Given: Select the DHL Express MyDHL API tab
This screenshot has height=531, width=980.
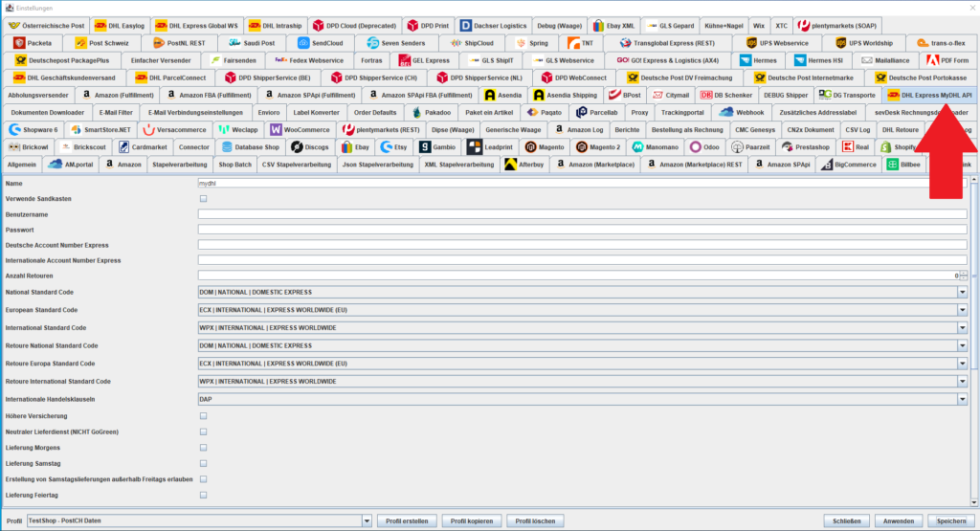Looking at the screenshot, I should [x=929, y=95].
